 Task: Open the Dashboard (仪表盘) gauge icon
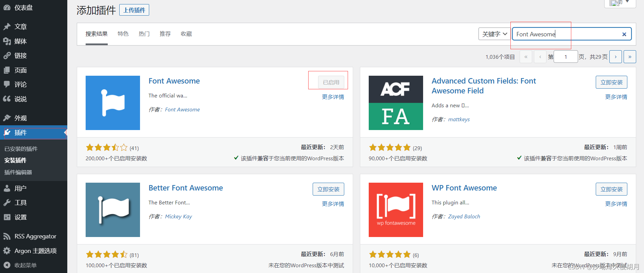pos(7,7)
